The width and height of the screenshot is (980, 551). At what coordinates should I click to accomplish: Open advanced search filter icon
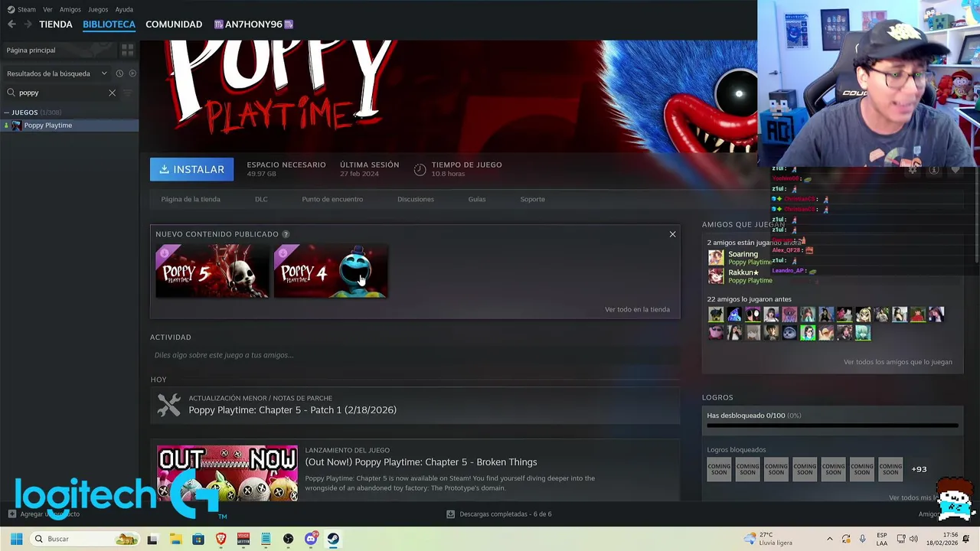pyautogui.click(x=128, y=93)
